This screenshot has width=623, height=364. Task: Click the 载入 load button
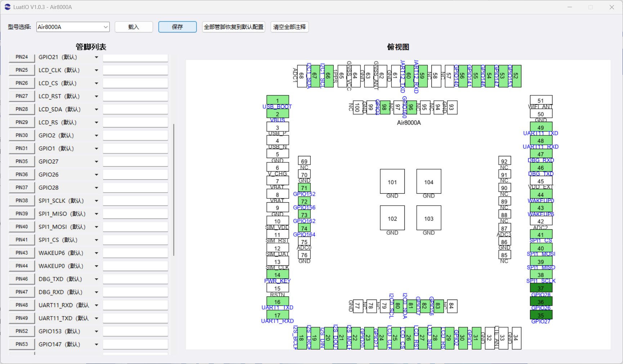pos(134,27)
